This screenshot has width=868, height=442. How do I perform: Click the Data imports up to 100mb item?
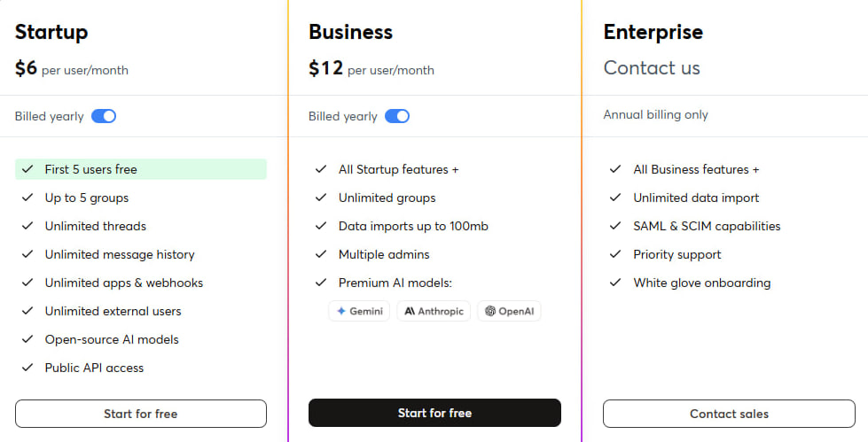(413, 226)
